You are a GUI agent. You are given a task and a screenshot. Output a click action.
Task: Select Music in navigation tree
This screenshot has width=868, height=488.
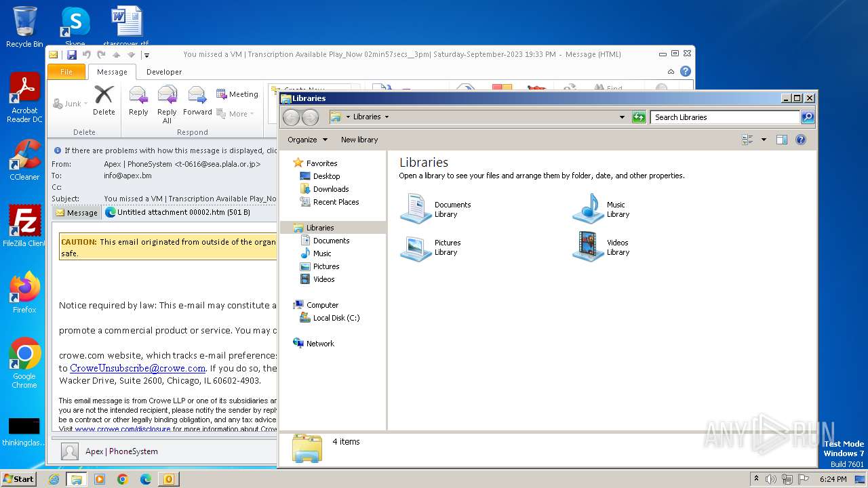tap(322, 253)
